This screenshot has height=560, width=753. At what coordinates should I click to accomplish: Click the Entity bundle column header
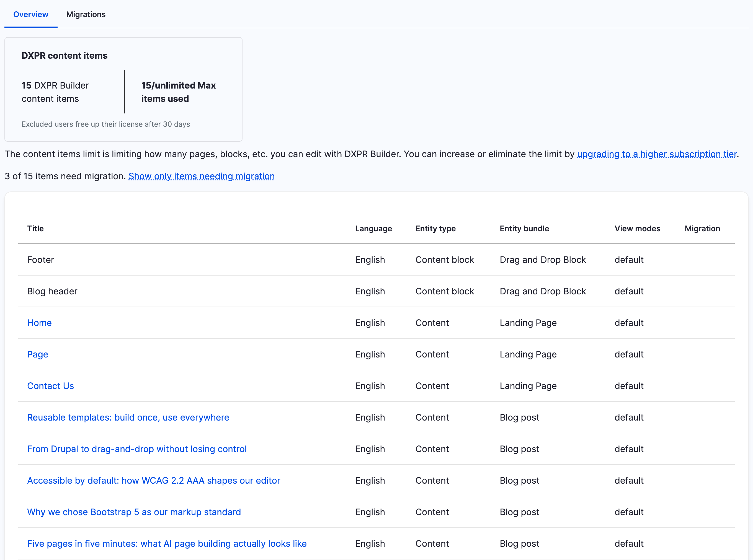[x=524, y=229]
